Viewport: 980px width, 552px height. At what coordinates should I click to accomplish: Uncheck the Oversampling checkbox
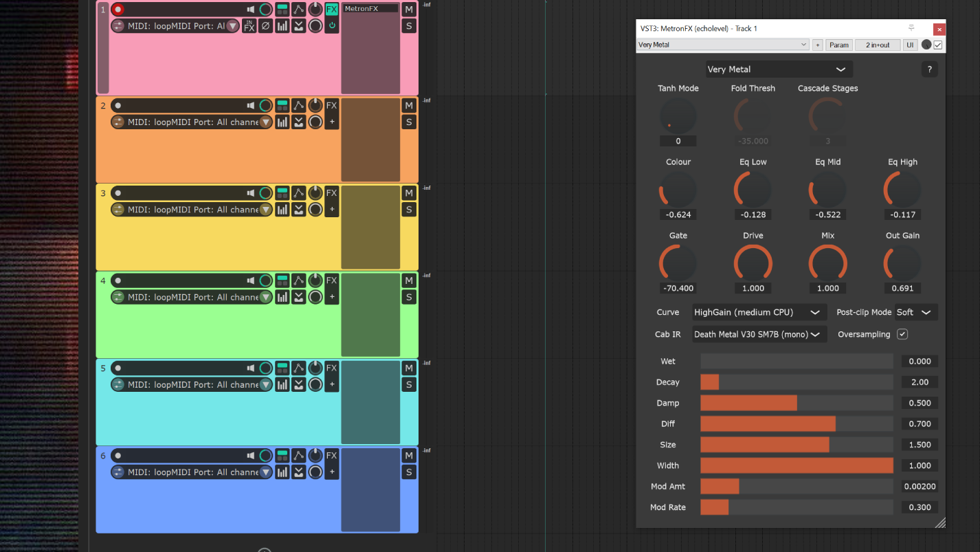902,334
